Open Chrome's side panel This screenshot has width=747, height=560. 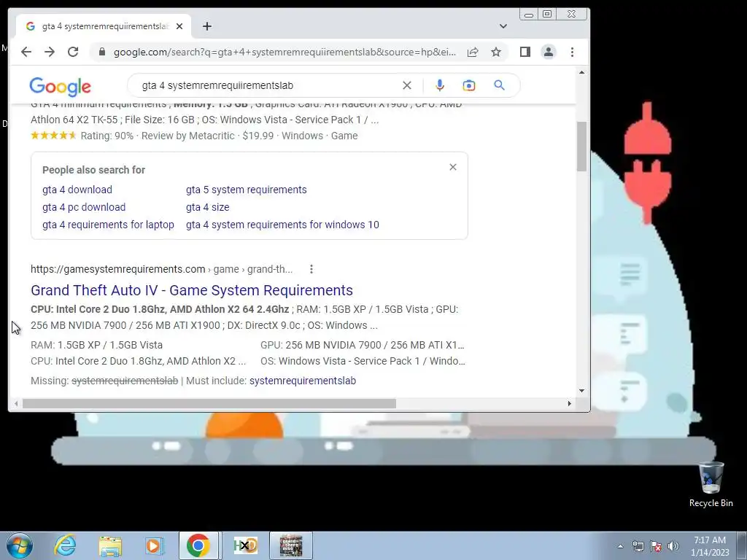click(525, 52)
